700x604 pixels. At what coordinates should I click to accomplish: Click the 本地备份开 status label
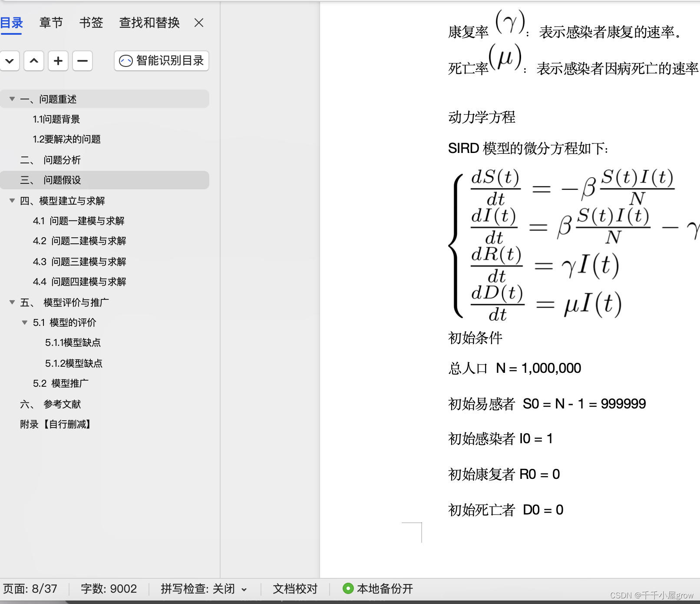coord(385,589)
